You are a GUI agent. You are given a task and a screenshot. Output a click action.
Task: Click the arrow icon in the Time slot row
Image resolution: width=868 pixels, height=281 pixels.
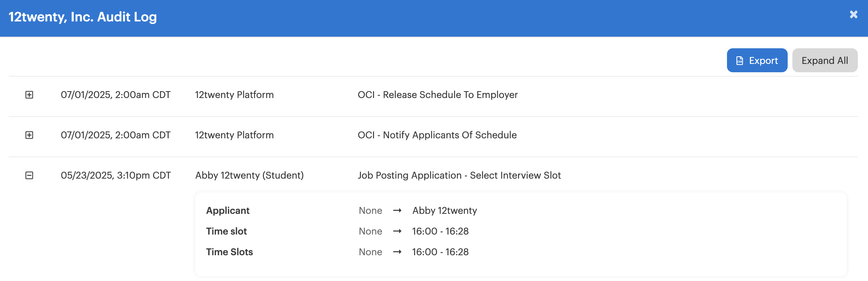pos(397,231)
